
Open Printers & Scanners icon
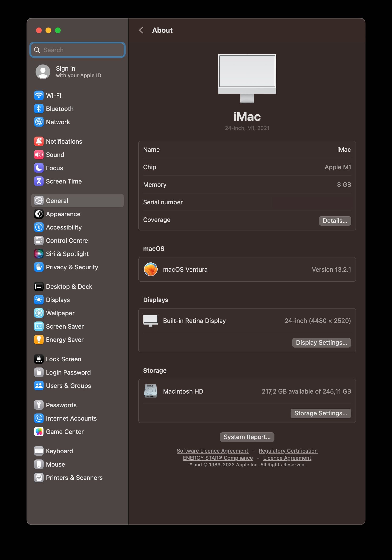tap(39, 477)
